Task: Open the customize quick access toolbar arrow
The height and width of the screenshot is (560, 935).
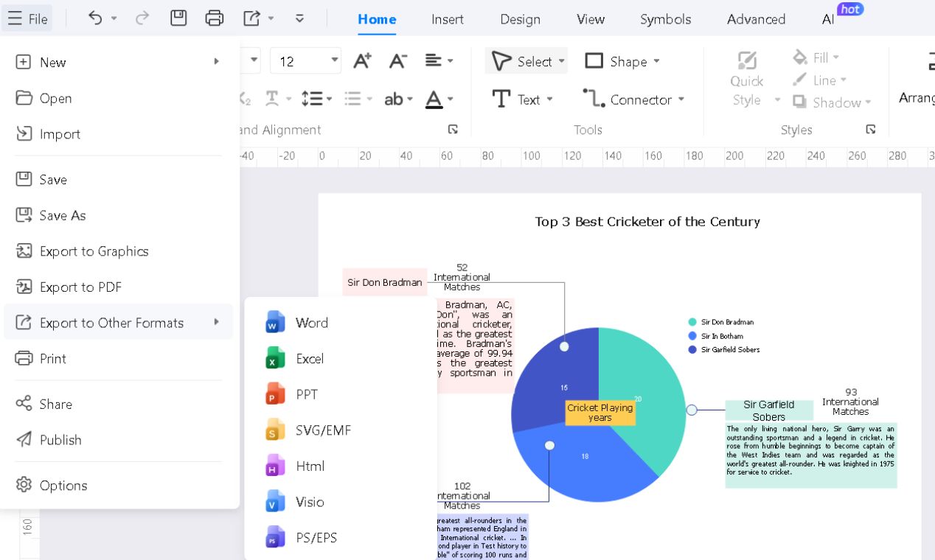Action: click(x=299, y=18)
